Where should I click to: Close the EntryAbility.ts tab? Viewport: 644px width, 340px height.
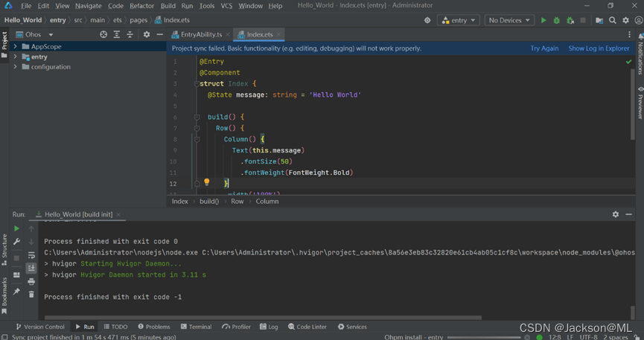point(228,34)
